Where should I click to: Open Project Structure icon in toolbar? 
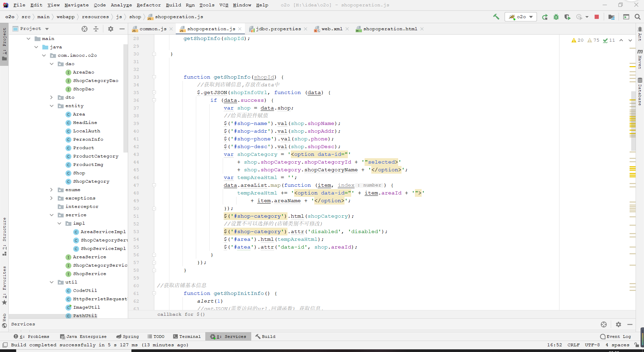(x=611, y=17)
